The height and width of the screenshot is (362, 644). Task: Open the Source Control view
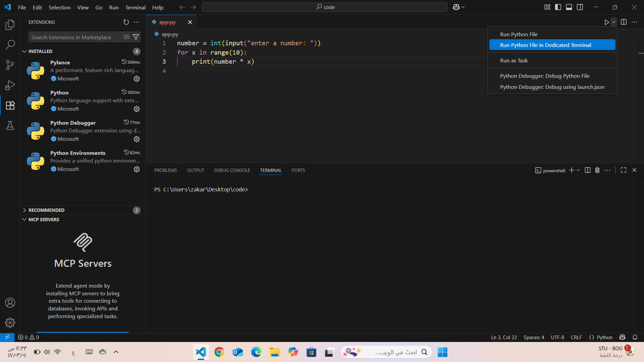pos(10,65)
